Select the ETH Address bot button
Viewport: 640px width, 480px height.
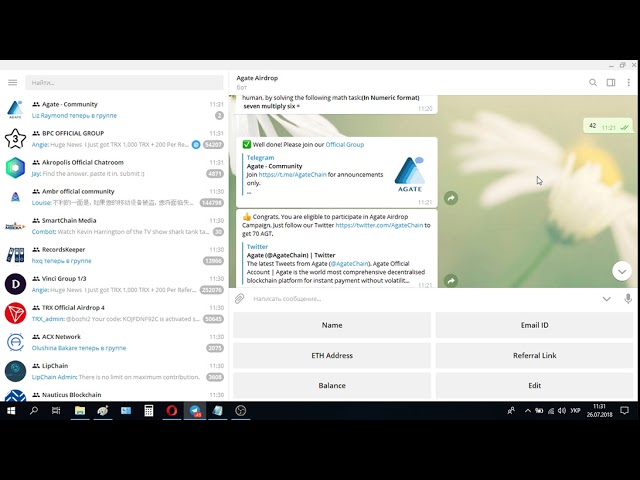332,355
